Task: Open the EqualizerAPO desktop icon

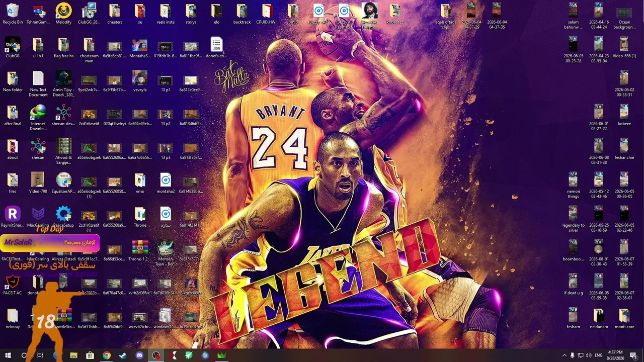Action: click(63, 183)
